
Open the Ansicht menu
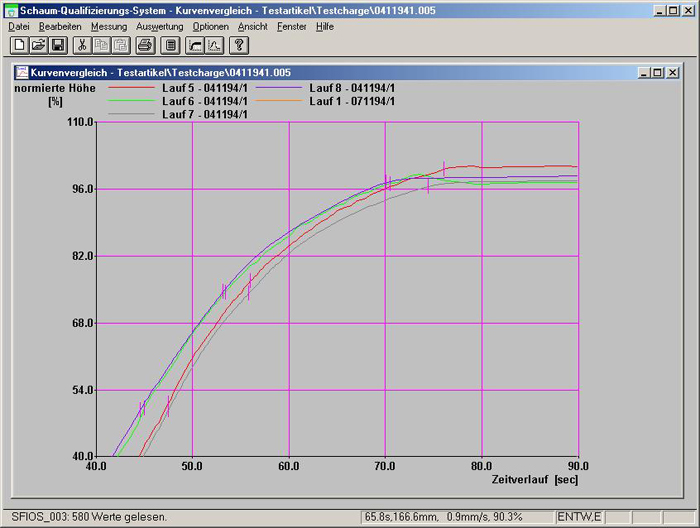tap(253, 27)
